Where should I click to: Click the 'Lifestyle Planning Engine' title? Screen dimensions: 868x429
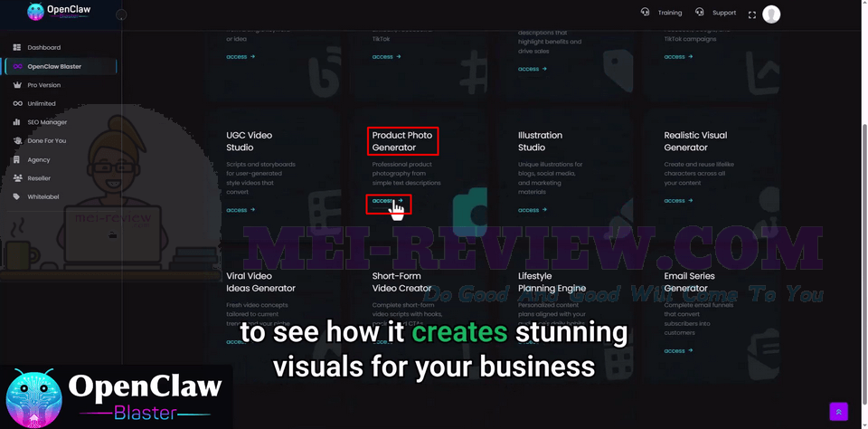(552, 282)
